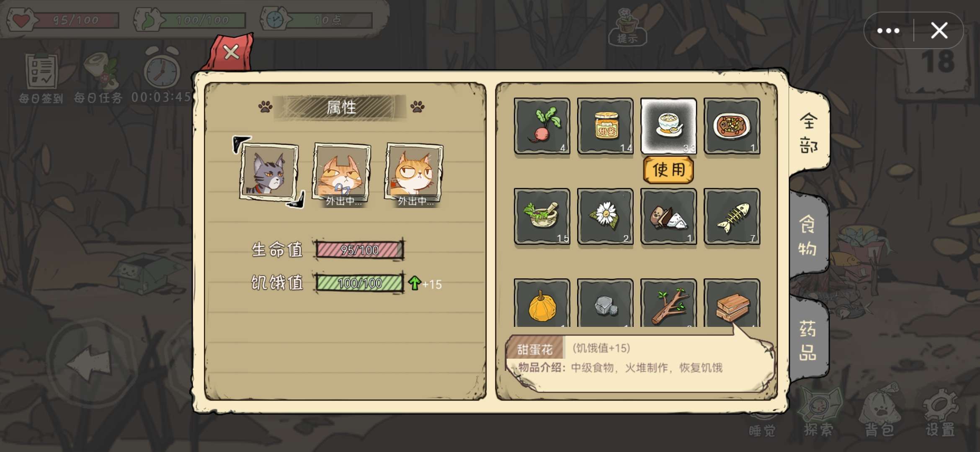Switch to the 药品 tab

pos(808,340)
